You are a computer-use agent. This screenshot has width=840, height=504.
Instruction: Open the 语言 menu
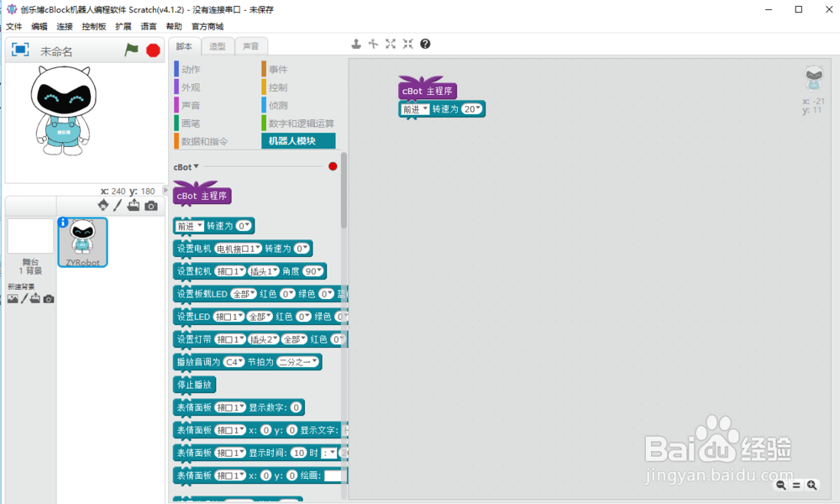[x=149, y=26]
